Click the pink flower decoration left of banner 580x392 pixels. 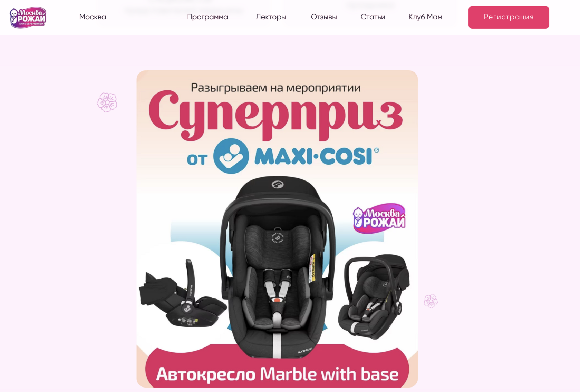[107, 102]
